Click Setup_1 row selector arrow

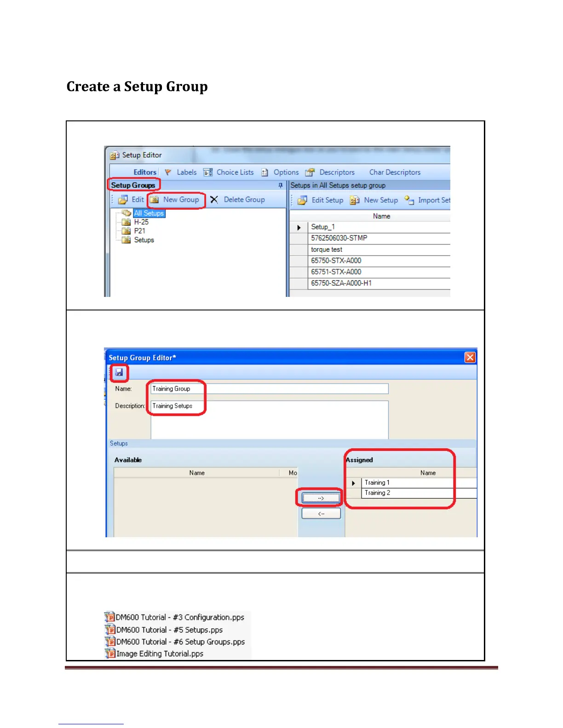click(x=299, y=227)
